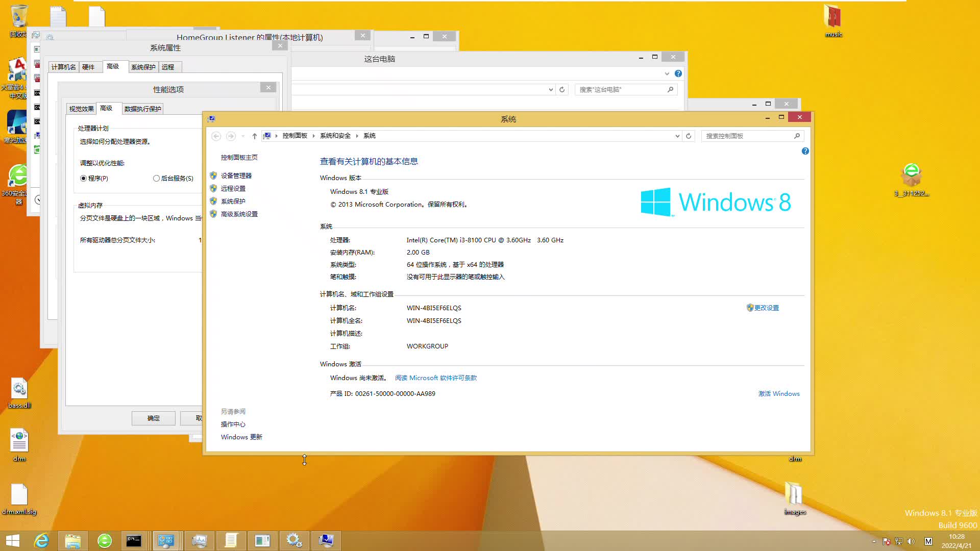
Task: Click the help question mark icon in System window
Action: (805, 151)
